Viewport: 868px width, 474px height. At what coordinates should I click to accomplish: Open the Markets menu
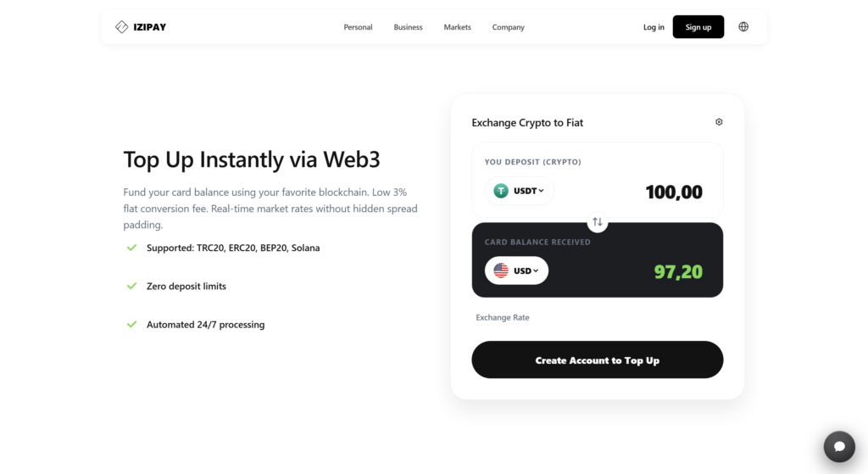pyautogui.click(x=457, y=26)
